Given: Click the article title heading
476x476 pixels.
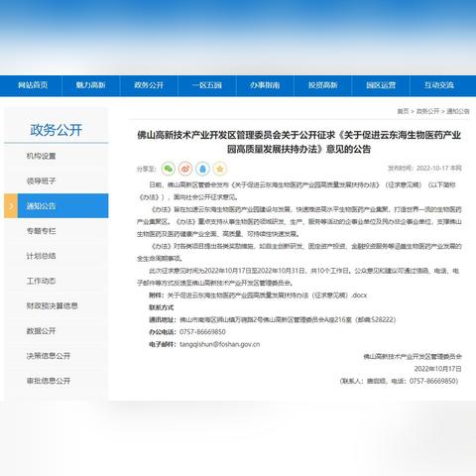Looking at the screenshot, I should tap(298, 142).
